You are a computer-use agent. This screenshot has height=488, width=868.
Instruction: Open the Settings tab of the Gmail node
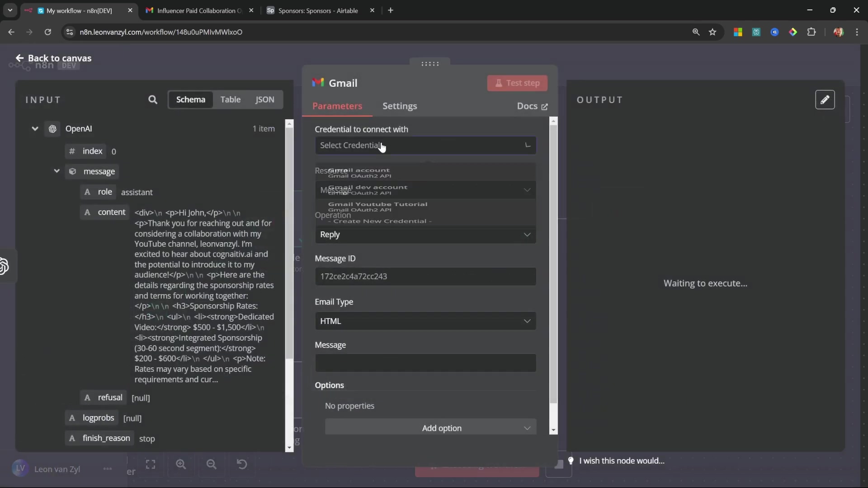click(x=400, y=106)
